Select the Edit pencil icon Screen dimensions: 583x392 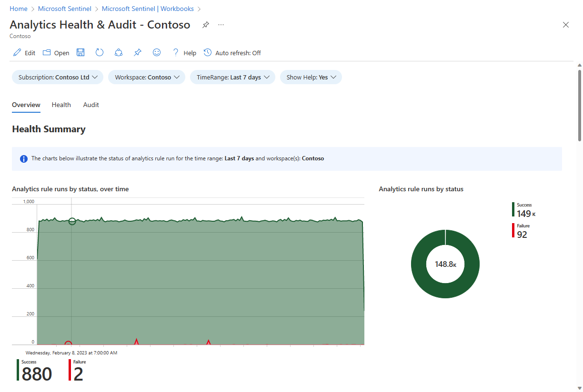[16, 52]
